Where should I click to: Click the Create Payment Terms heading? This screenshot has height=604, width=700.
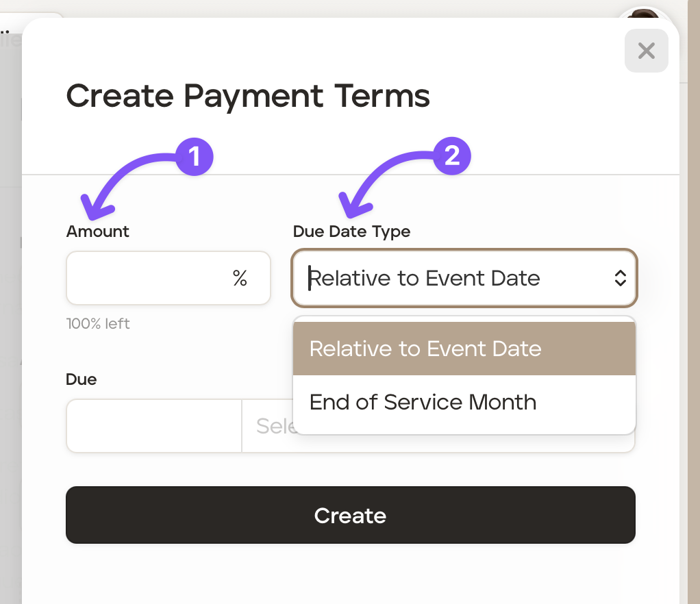click(248, 96)
